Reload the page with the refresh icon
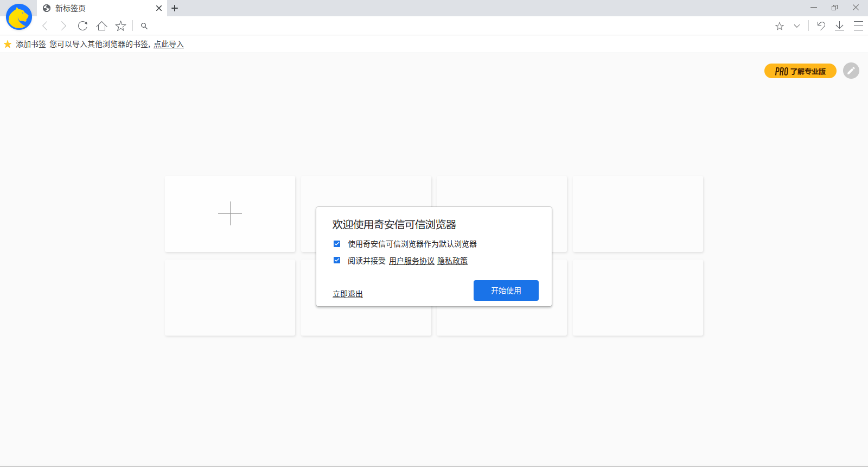Viewport: 868px width, 467px height. [x=82, y=26]
